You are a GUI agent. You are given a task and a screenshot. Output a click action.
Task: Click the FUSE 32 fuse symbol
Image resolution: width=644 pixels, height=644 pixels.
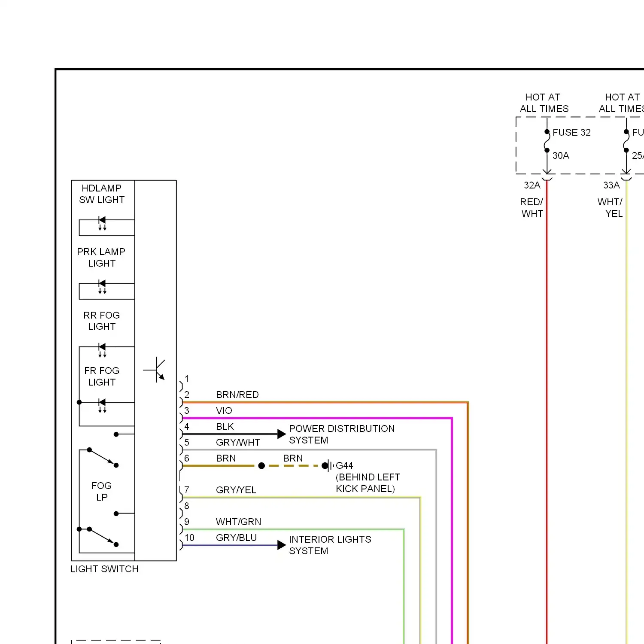(x=547, y=141)
